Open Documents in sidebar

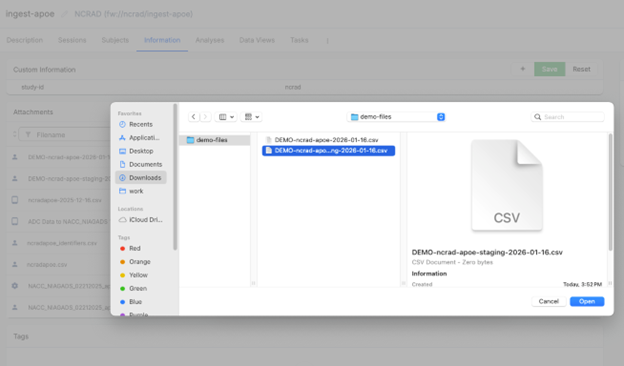click(x=140, y=164)
